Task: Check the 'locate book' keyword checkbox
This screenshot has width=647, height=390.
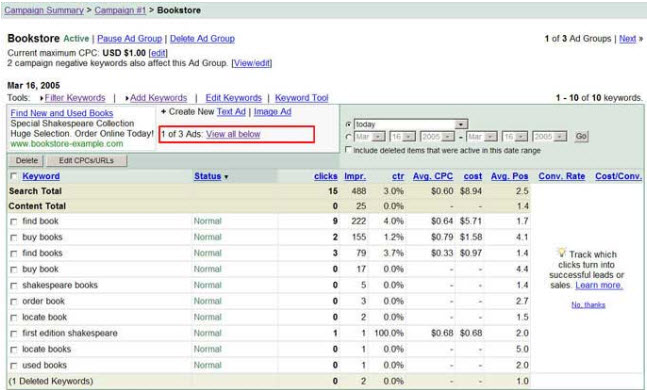Action: [x=14, y=318]
